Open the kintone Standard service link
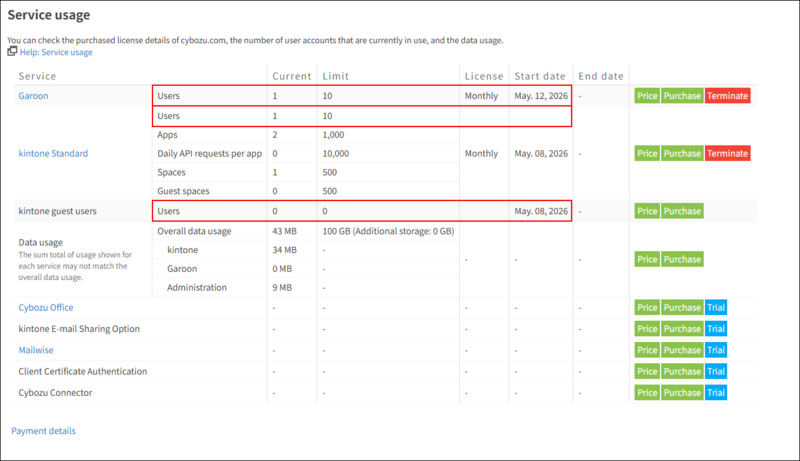The image size is (800, 461). coord(53,153)
